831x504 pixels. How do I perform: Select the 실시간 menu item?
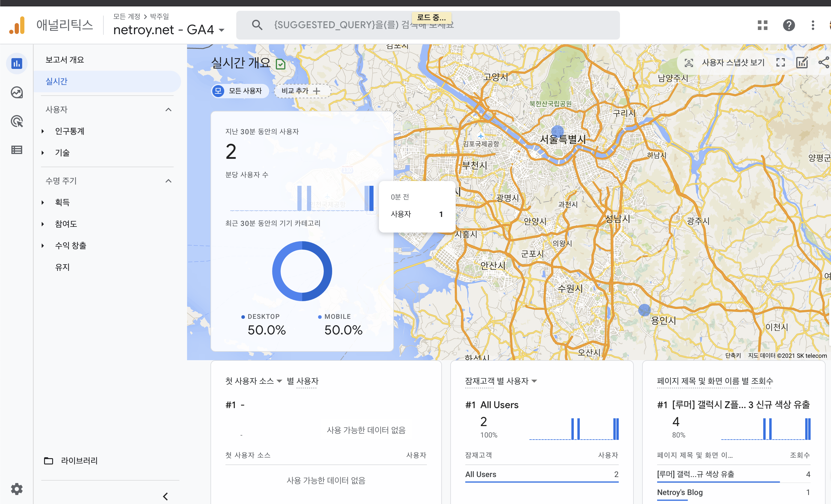tap(57, 81)
